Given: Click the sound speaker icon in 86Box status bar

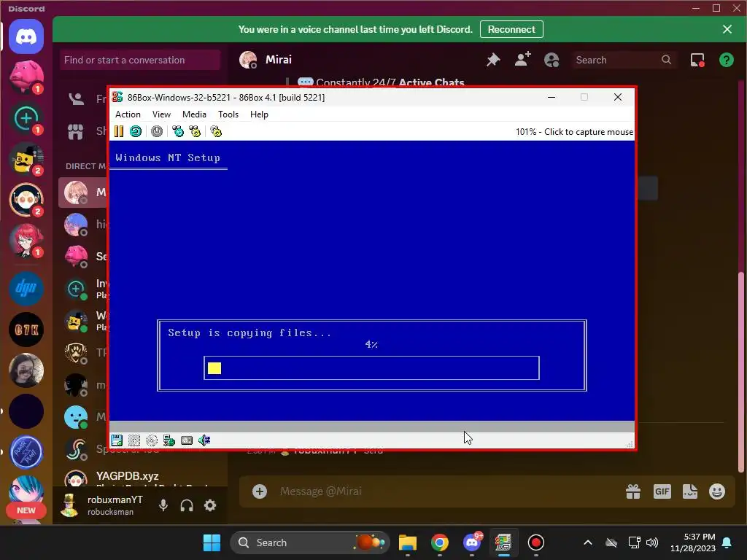Looking at the screenshot, I should (204, 440).
